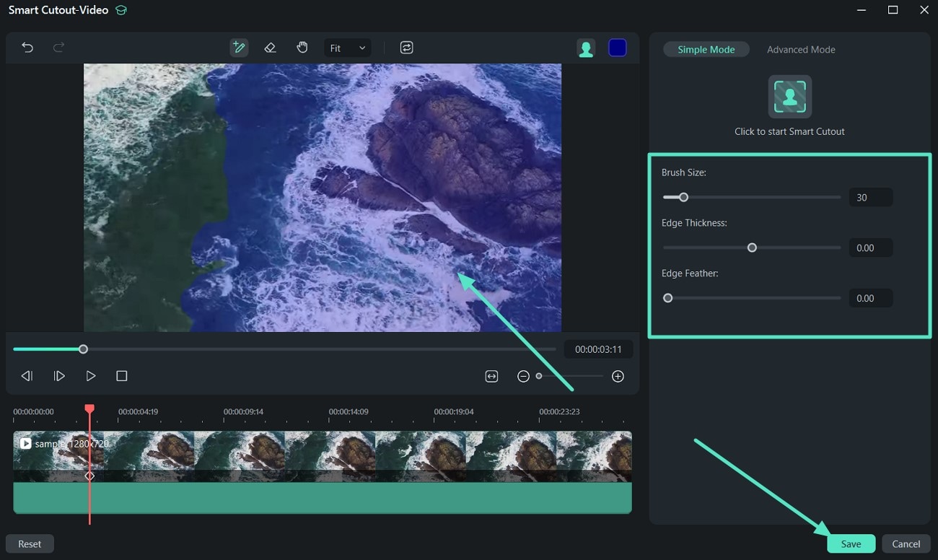The width and height of the screenshot is (938, 560).
Task: Click the 00:00:23:23 ruler mark
Action: click(x=559, y=411)
